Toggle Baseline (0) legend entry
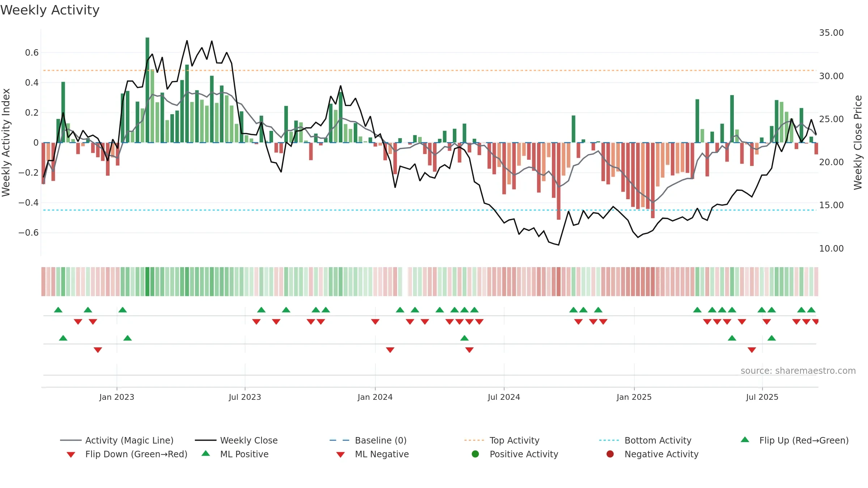This screenshot has height=488, width=868. (x=368, y=440)
